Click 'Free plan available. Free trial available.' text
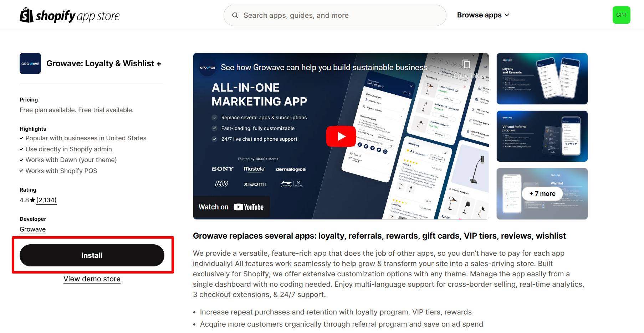This screenshot has height=333, width=644. (77, 110)
